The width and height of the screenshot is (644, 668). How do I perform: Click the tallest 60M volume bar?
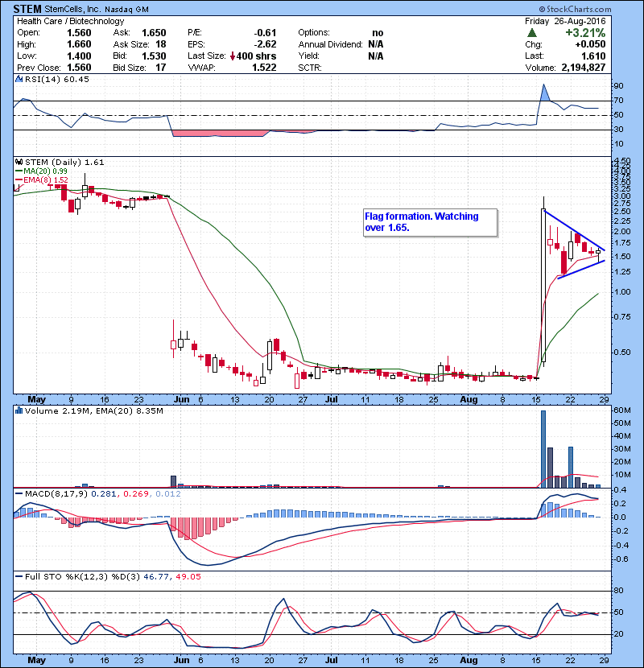[x=543, y=449]
